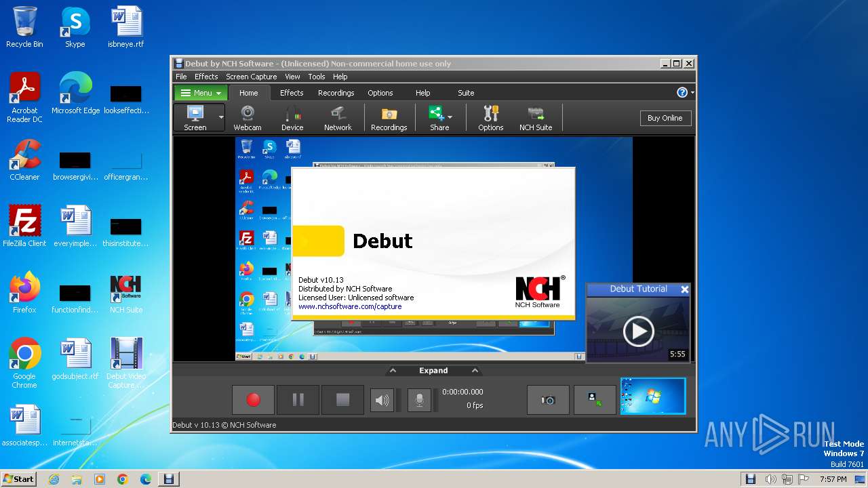Click the 7:57 PM system clock
868x488 pixels.
tap(833, 479)
